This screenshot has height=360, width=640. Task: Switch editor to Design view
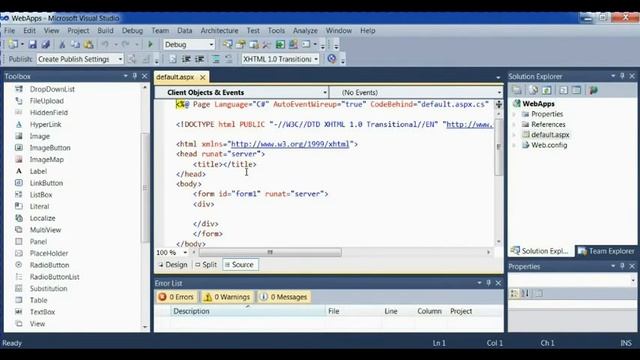pyautogui.click(x=173, y=264)
